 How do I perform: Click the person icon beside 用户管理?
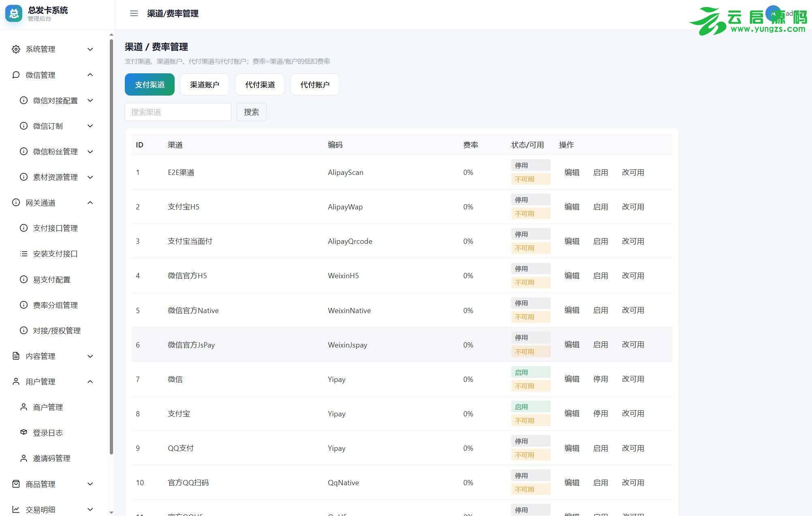tap(16, 382)
